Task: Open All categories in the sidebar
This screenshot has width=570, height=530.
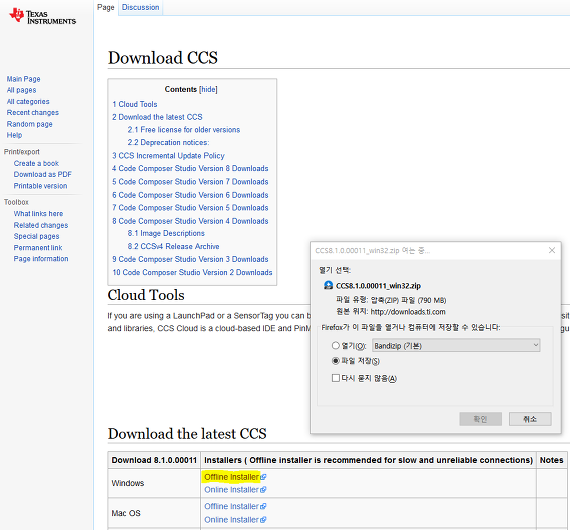Action: click(x=28, y=101)
